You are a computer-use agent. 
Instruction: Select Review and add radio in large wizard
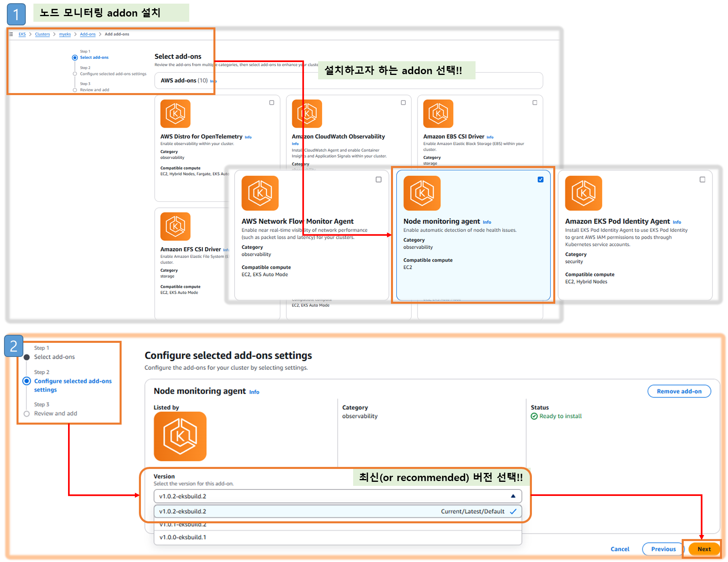[27, 414]
